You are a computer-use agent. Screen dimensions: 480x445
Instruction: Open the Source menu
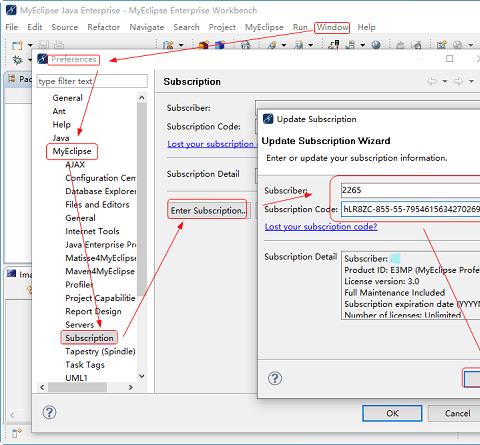[x=65, y=27]
